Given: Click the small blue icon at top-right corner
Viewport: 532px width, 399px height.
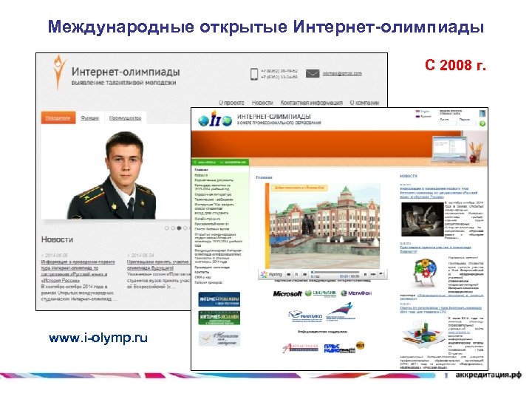Looking at the screenshot, I should pos(482,113).
